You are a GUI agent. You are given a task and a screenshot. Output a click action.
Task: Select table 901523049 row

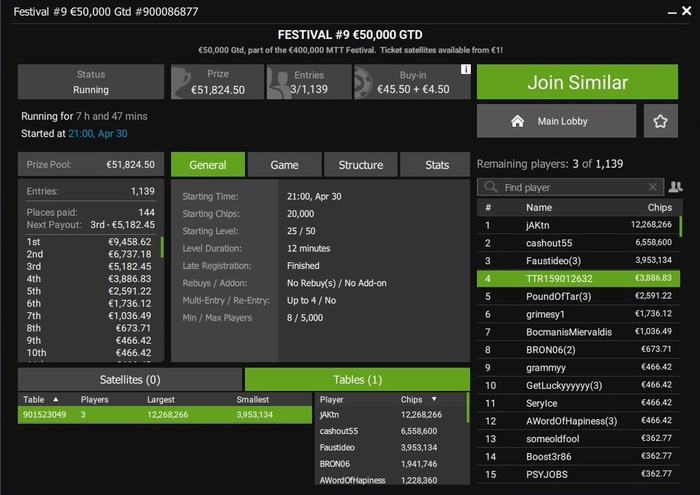(x=165, y=415)
